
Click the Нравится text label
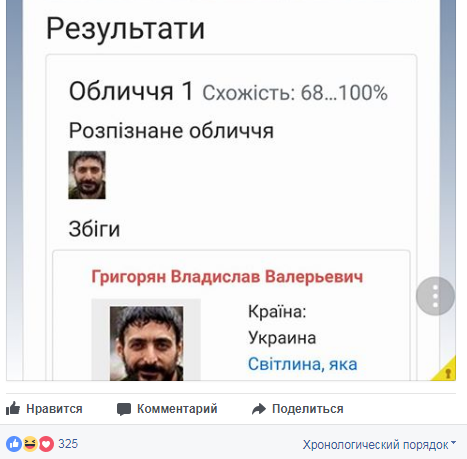point(54,409)
